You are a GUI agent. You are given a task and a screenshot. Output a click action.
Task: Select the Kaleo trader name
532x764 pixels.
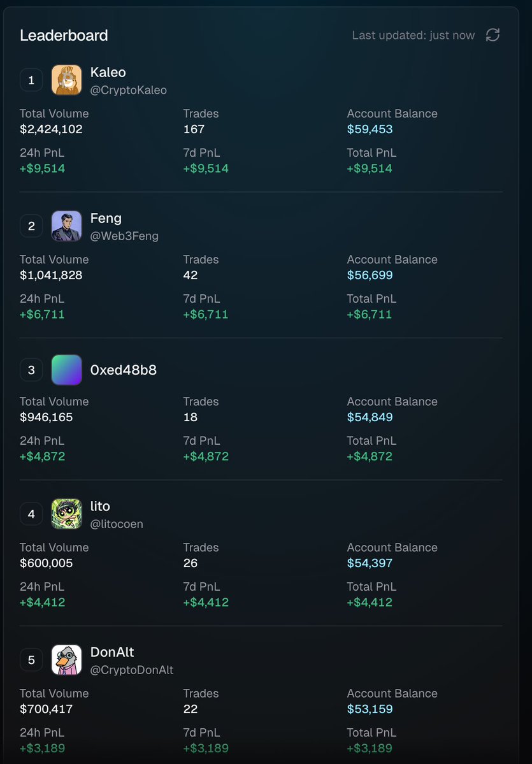point(108,73)
